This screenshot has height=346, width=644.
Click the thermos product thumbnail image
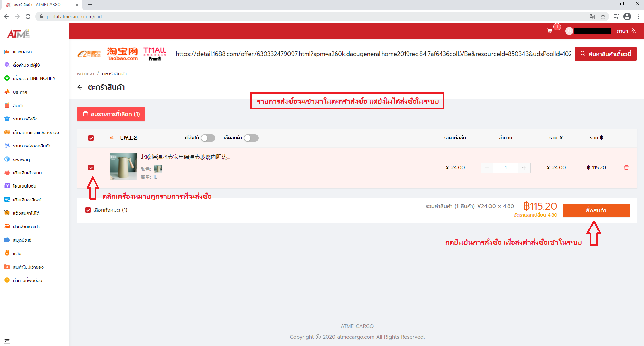(x=123, y=167)
